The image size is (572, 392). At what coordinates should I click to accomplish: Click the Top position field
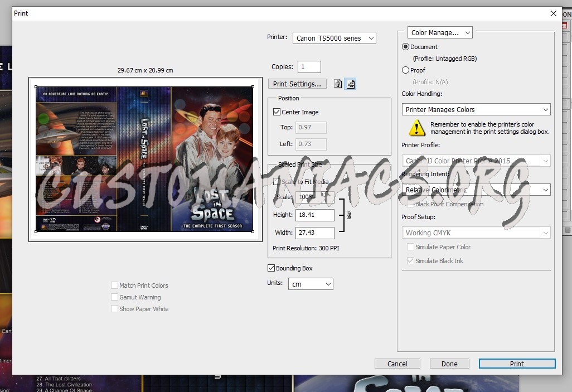coord(311,127)
